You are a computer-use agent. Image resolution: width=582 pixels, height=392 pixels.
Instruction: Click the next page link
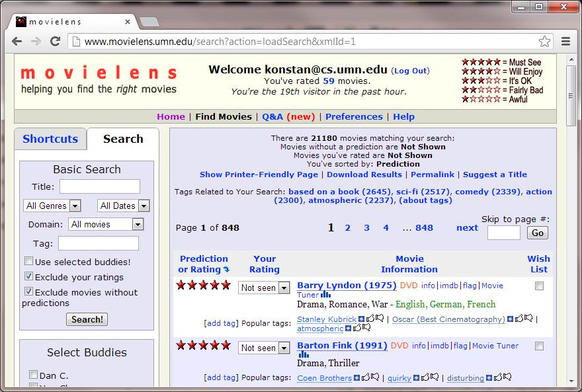[x=468, y=227]
